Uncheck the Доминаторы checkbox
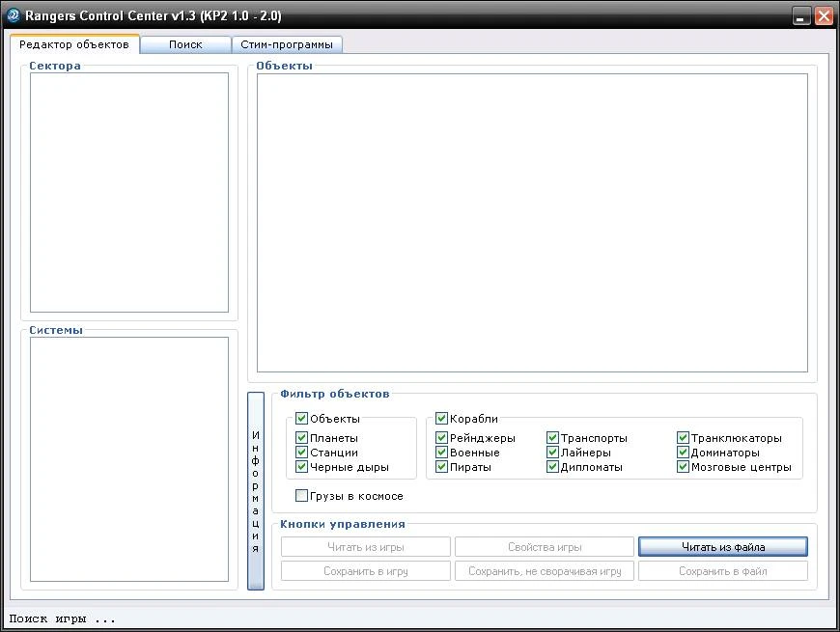 [x=684, y=453]
